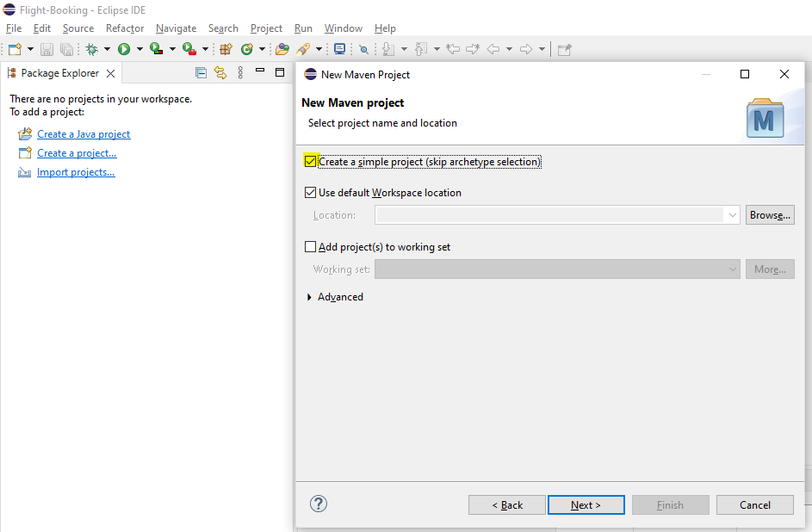Uncheck Create a simple project checkbox
Image resolution: width=812 pixels, height=532 pixels.
coord(310,162)
